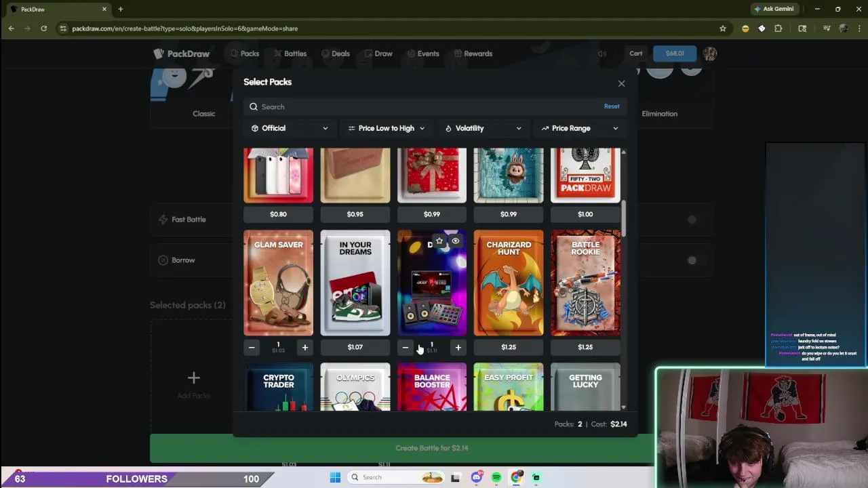This screenshot has height=488, width=868.
Task: Open Chrome's profile avatar icon
Action: (x=843, y=28)
